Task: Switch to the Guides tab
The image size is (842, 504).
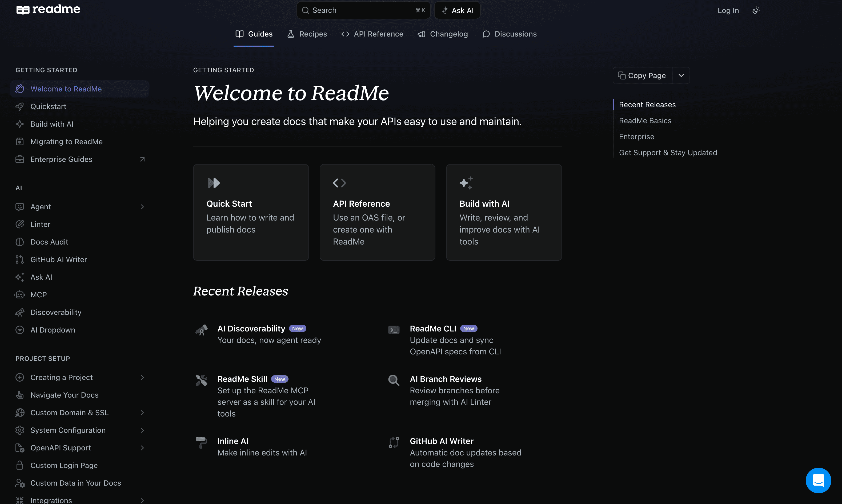Action: [x=254, y=34]
